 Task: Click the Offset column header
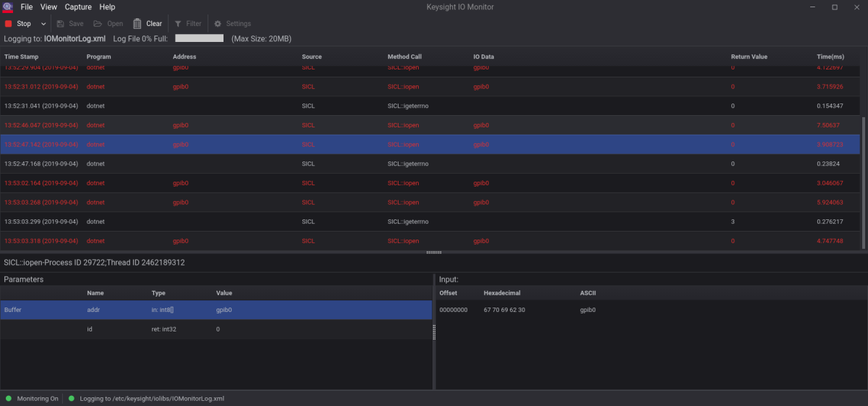[448, 293]
